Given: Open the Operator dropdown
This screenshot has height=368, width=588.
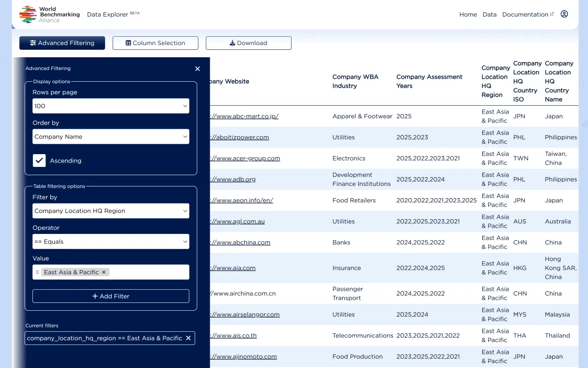Looking at the screenshot, I should 110,241.
